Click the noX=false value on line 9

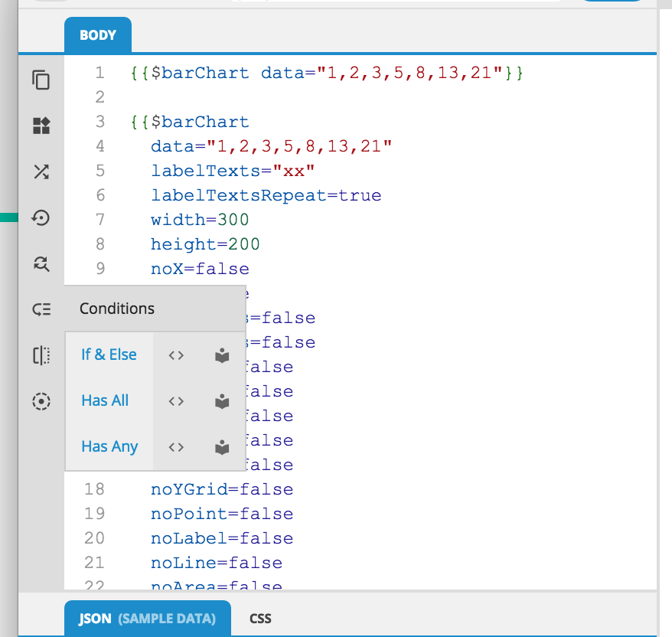[199, 269]
